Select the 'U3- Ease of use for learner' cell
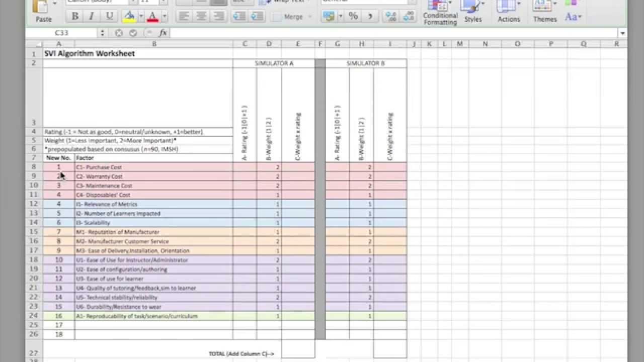 (x=154, y=279)
